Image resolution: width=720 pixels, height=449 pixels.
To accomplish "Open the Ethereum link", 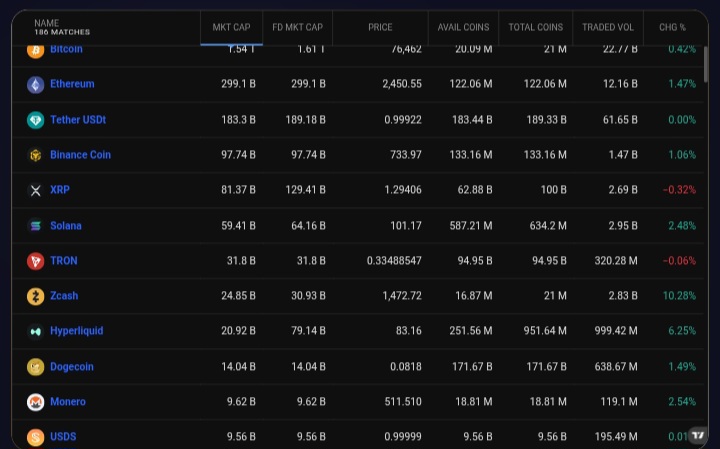I will tap(72, 84).
